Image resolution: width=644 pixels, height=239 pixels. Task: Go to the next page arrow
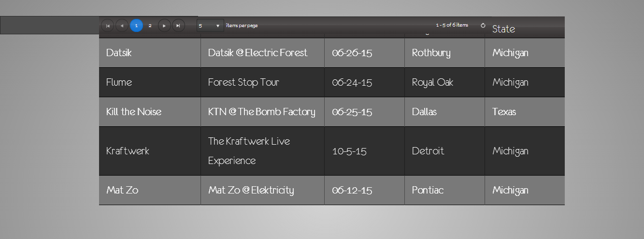[x=164, y=26]
